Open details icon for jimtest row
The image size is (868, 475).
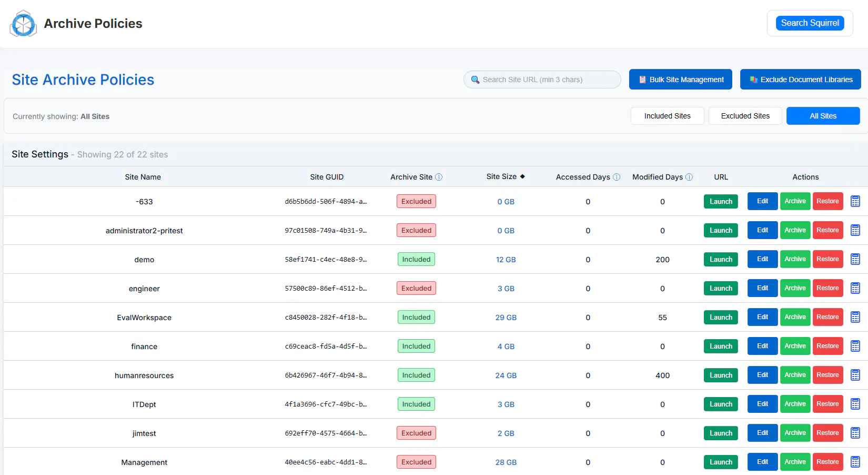[855, 433]
